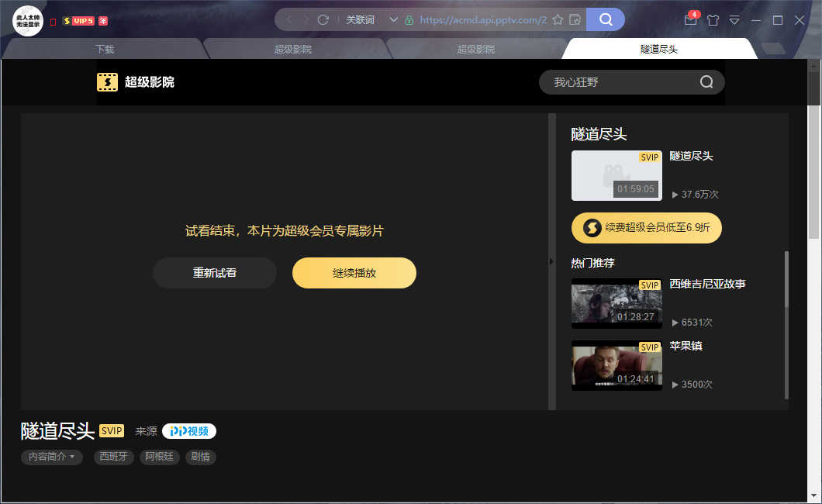Collapse the right sidebar panel arrow

[552, 261]
